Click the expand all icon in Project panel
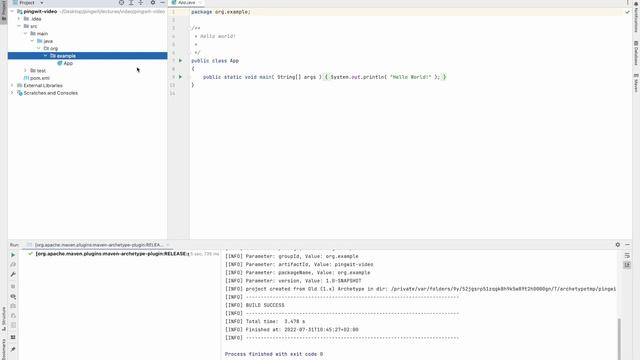Screen dimensions: 640x360 coord(131,2)
